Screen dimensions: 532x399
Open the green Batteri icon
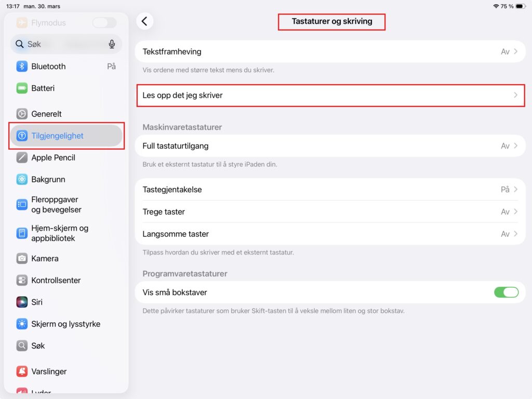22,88
